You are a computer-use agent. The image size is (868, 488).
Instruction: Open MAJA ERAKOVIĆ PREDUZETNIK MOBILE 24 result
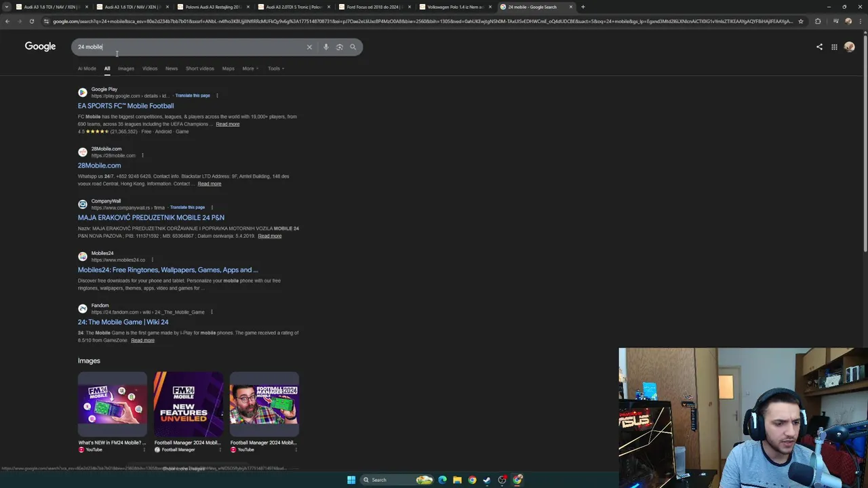click(151, 218)
